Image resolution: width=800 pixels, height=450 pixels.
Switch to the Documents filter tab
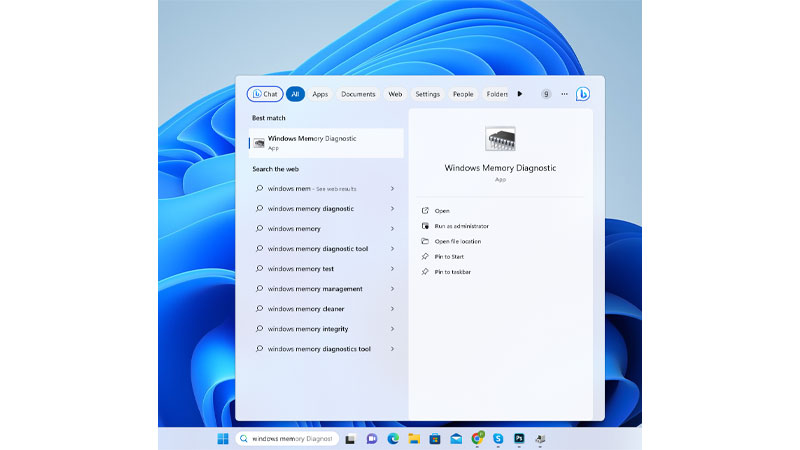pyautogui.click(x=358, y=94)
